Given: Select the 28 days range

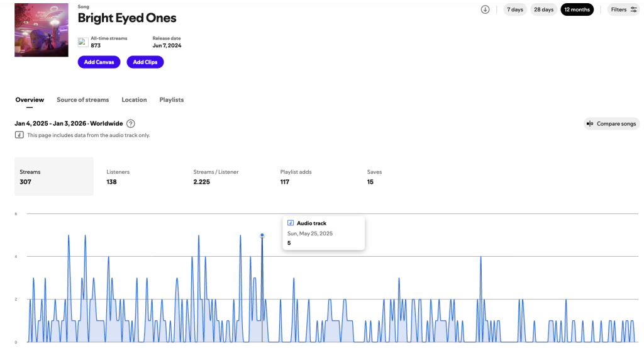Looking at the screenshot, I should (x=543, y=9).
